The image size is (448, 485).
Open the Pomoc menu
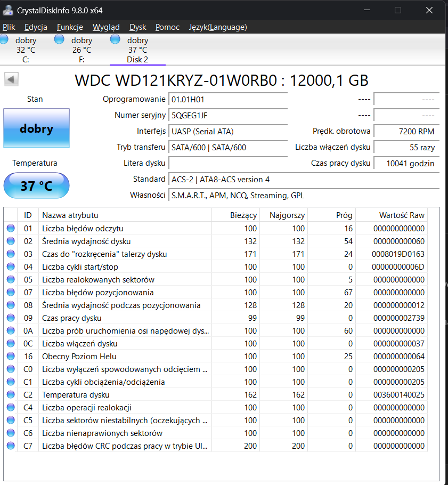[x=167, y=27]
